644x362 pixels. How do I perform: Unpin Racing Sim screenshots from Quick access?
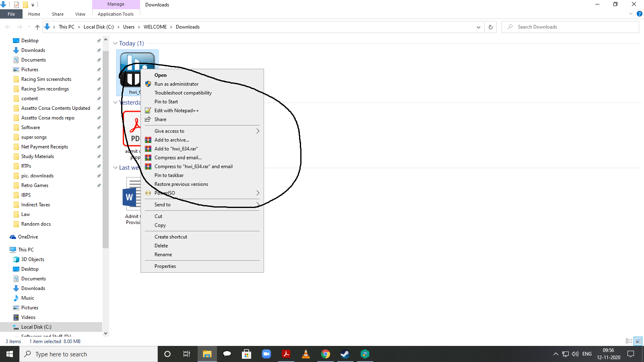click(x=99, y=79)
